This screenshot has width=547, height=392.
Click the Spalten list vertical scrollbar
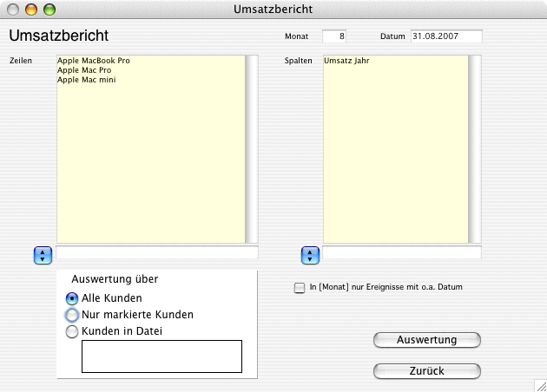pos(475,149)
